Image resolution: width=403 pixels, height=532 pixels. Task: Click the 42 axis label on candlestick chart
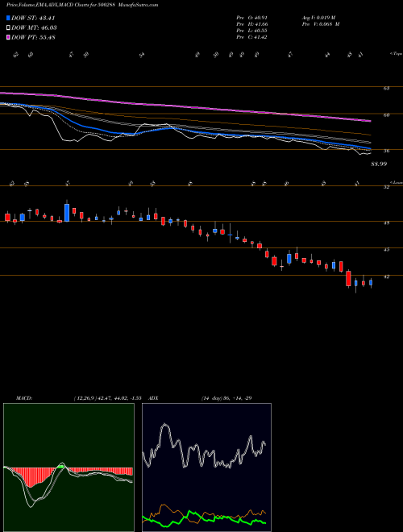click(x=387, y=276)
